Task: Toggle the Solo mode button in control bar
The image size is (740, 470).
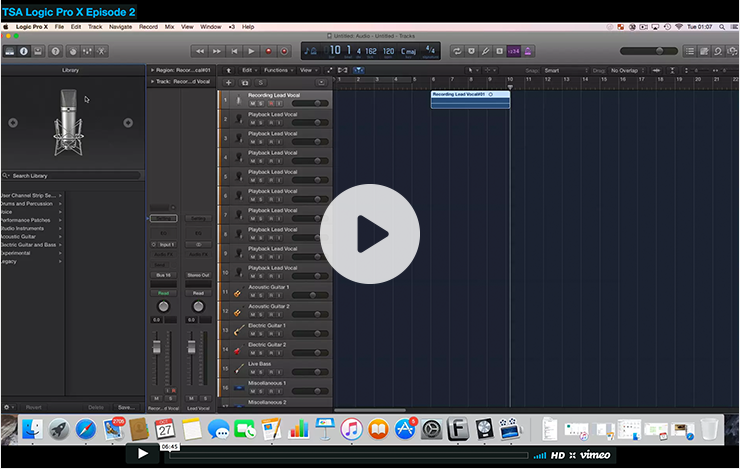Action: [499, 51]
